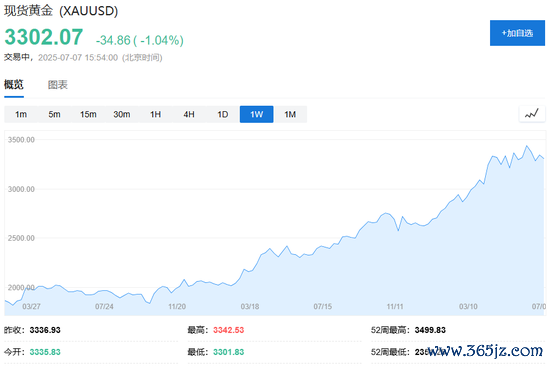Select the 1m interval
This screenshot has width=550, height=366.
21,114
